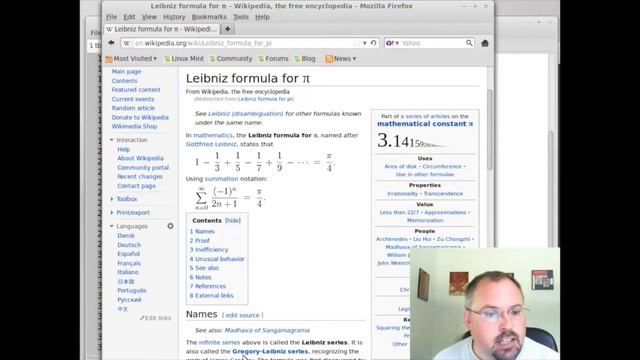Collapse the Languages sidebar section
Screen dimensions: 640x360
(111, 226)
